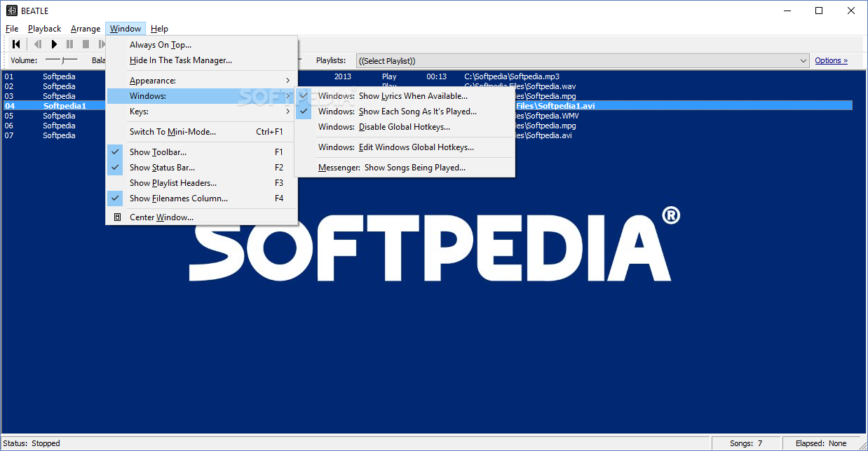This screenshot has height=451, width=868.
Task: Select track 01 Softpedia row
Action: point(427,76)
